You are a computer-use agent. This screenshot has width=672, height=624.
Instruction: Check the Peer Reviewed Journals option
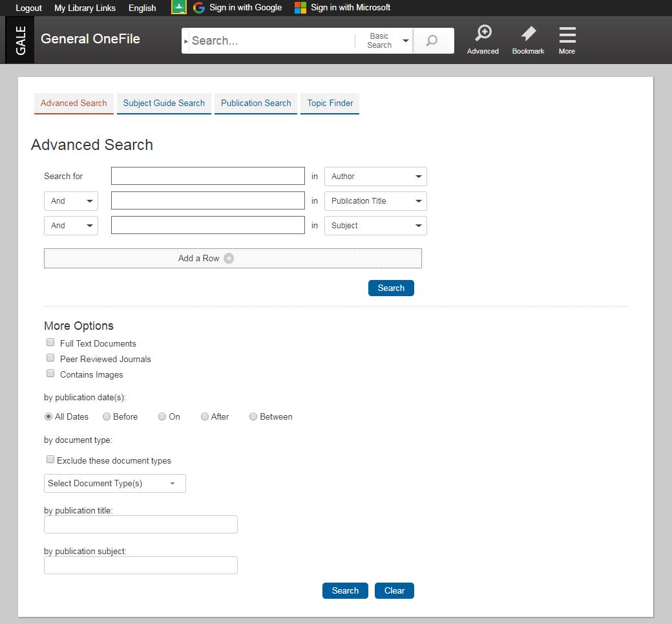pos(50,358)
